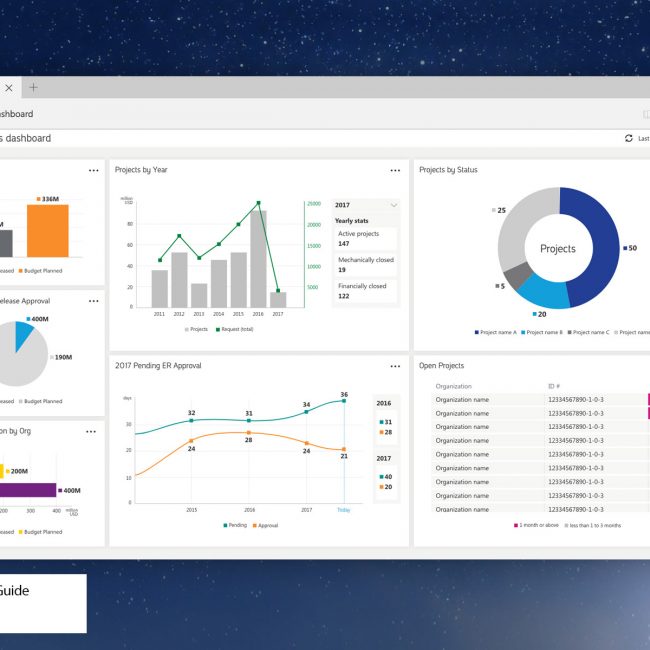Select the Active projects stat tile

coord(365,238)
